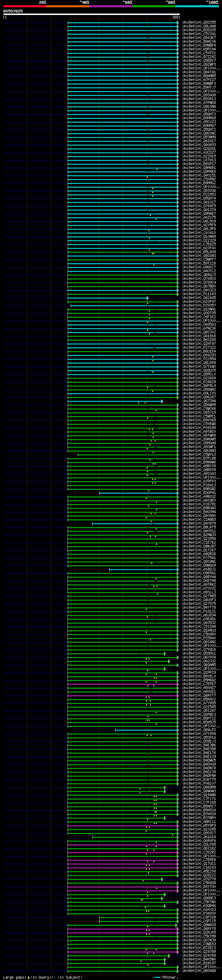Click the red ~20% identity legend segment

click(25, 6)
